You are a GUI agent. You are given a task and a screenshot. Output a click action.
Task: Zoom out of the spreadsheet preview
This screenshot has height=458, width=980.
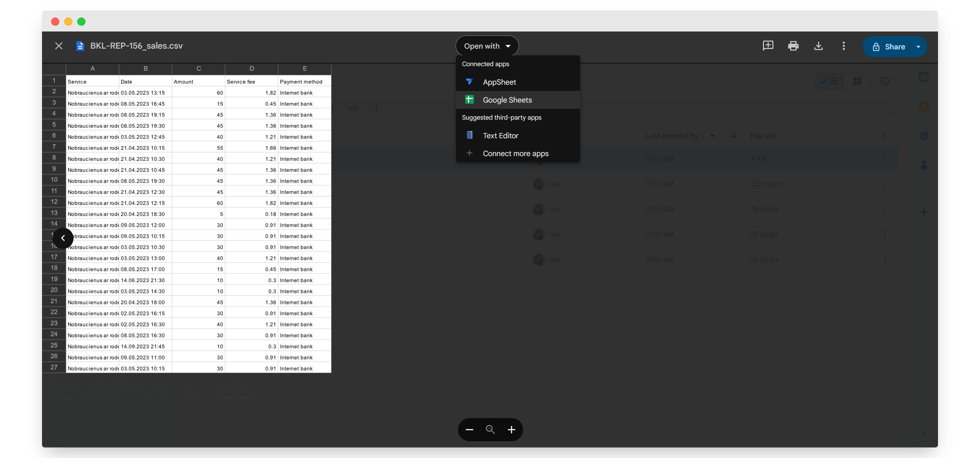(x=469, y=430)
